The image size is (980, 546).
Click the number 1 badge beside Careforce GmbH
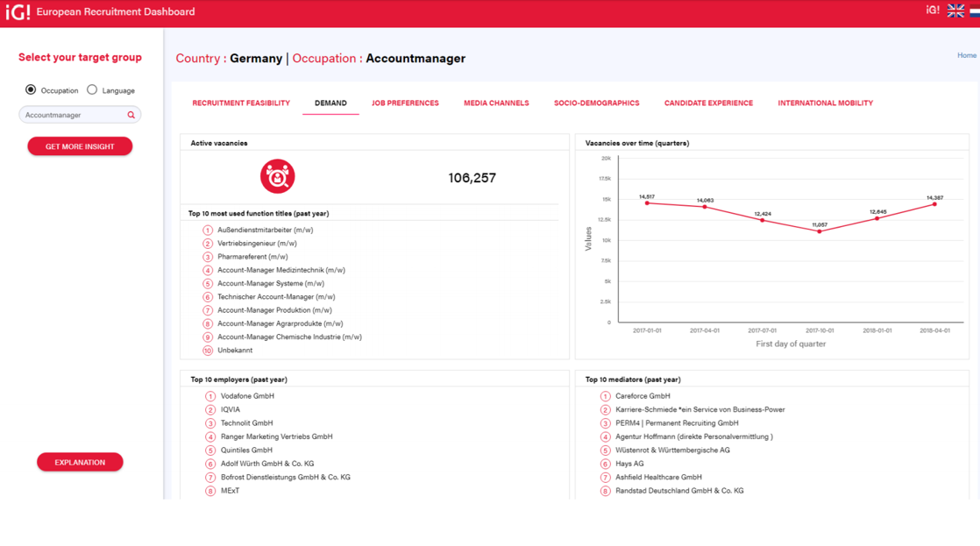pyautogui.click(x=604, y=396)
